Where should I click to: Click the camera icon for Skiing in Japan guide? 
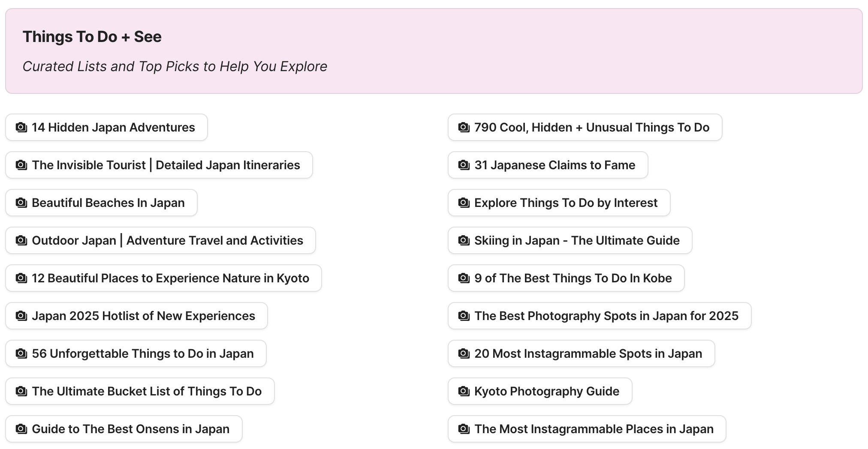coord(464,240)
